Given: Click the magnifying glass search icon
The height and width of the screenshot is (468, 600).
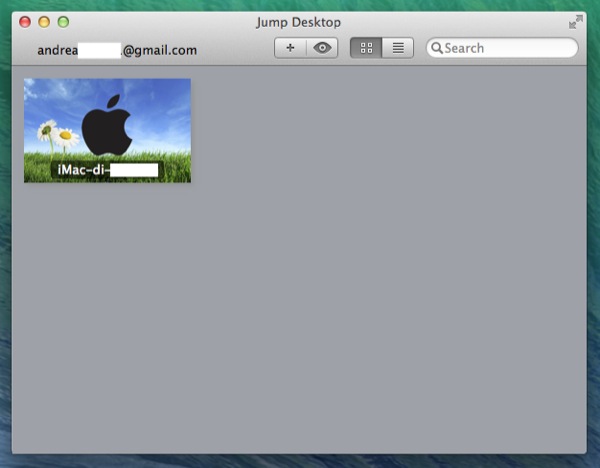Looking at the screenshot, I should pyautogui.click(x=437, y=48).
